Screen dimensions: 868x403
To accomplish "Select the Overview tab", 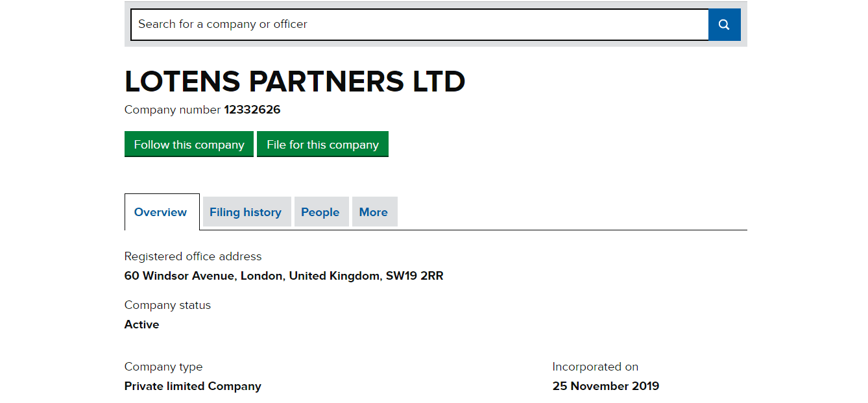I will [161, 212].
